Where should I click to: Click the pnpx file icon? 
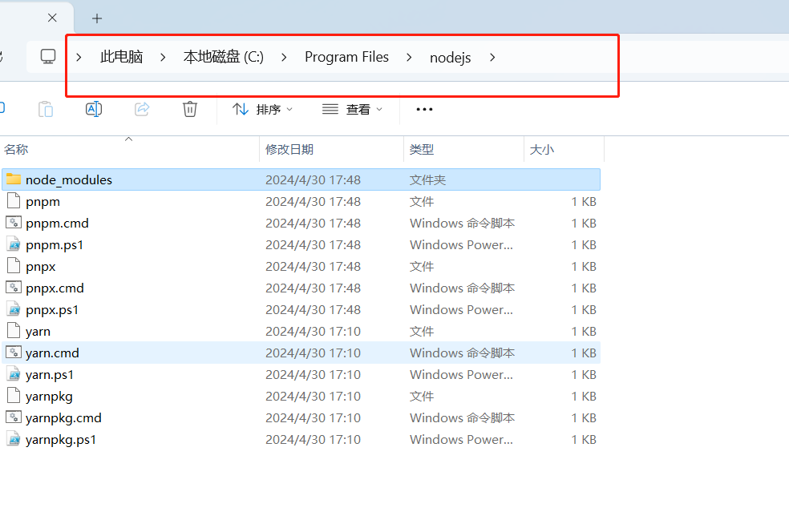click(x=14, y=265)
